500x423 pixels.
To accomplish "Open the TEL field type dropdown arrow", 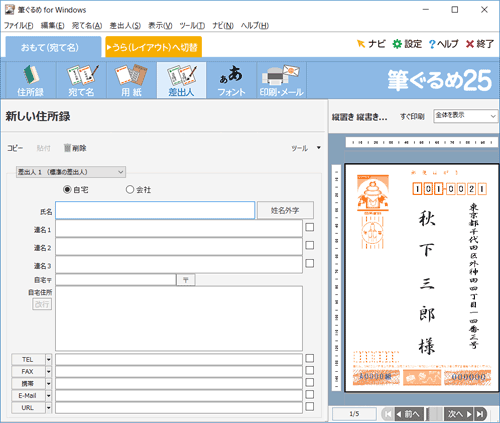I will 49,360.
